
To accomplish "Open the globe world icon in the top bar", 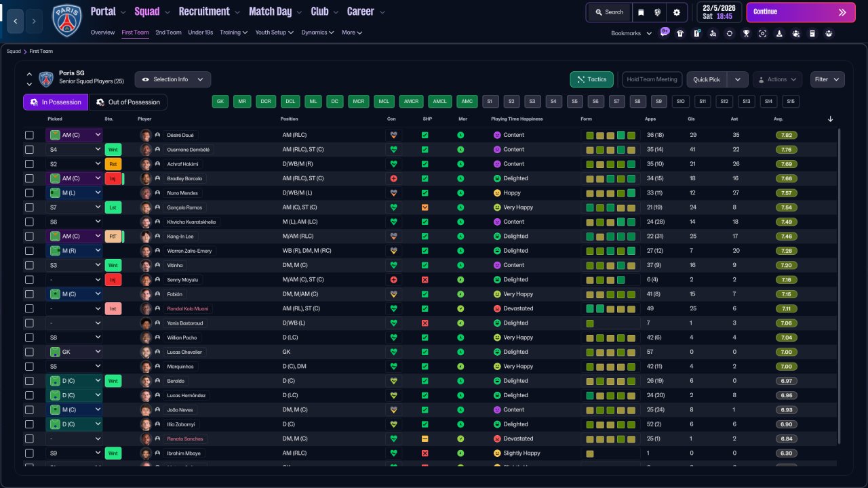I will click(658, 12).
